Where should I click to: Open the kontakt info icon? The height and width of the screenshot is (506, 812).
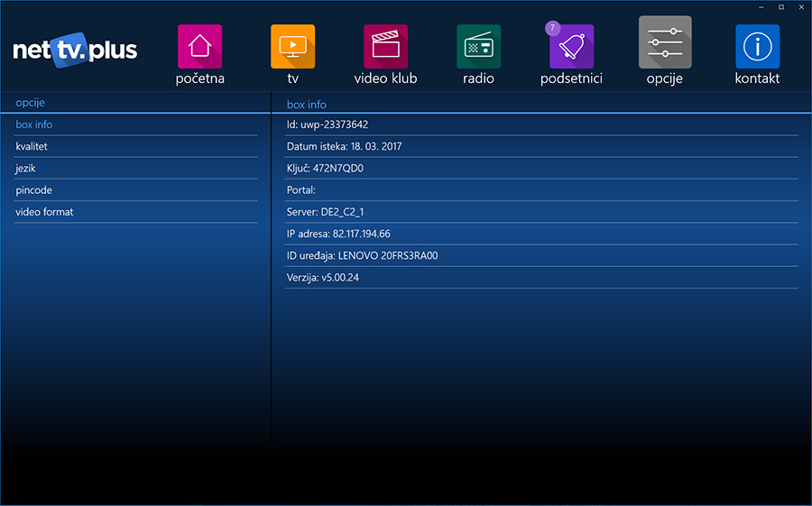coord(758,47)
